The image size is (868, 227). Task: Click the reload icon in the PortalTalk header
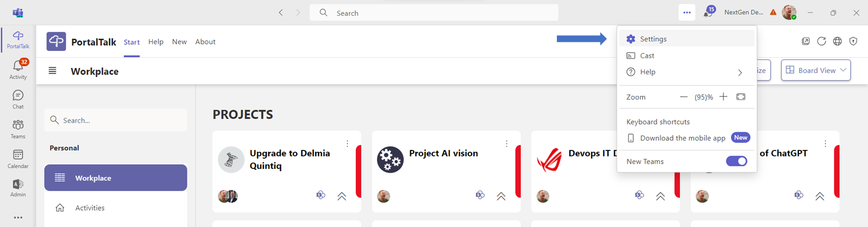tap(822, 41)
